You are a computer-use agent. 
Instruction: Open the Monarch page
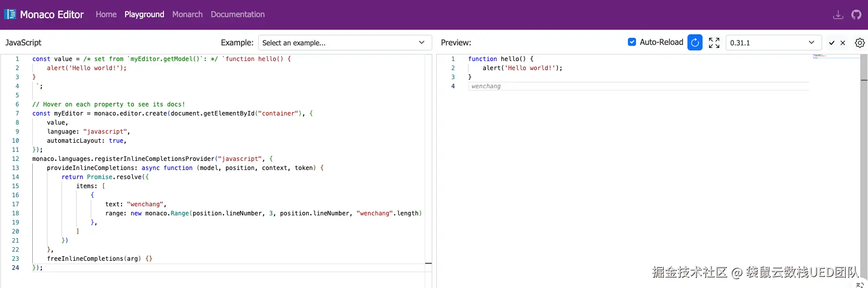point(187,15)
